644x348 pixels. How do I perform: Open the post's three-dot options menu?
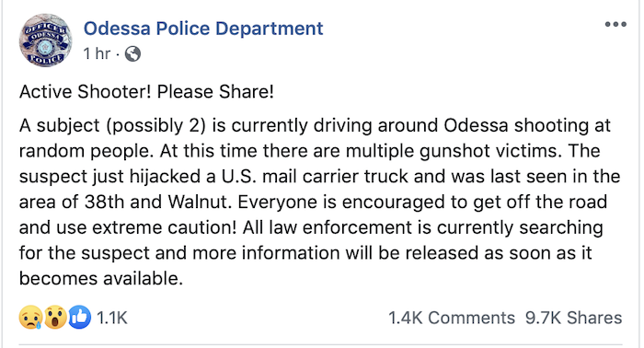(615, 25)
